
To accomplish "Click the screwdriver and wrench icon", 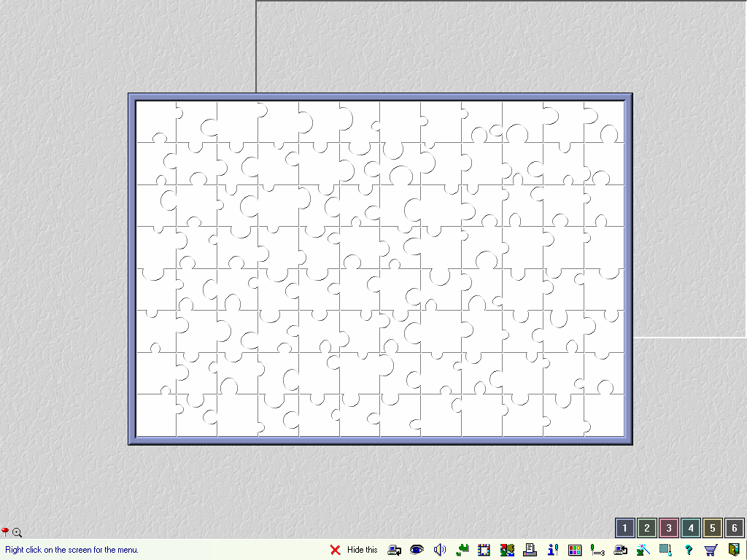I will coord(597,550).
